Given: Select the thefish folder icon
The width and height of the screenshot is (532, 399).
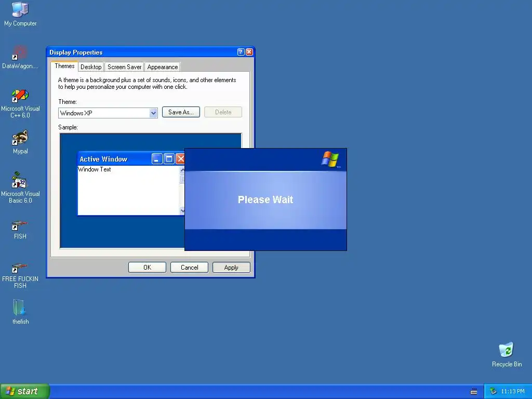Looking at the screenshot, I should pos(20,312).
